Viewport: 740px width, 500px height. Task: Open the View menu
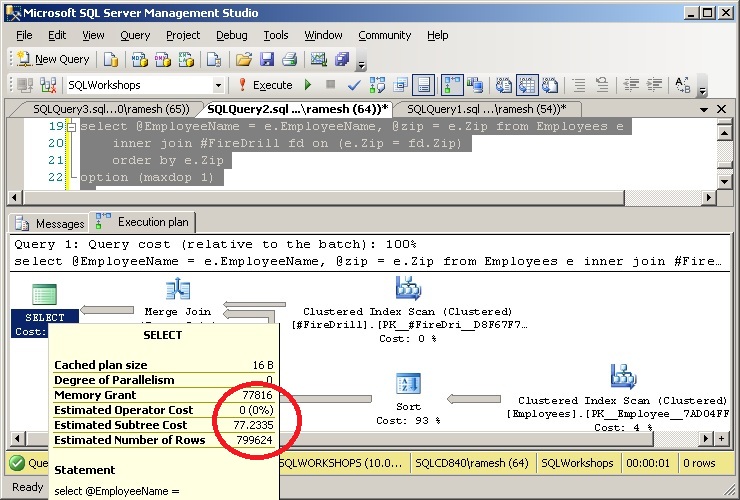[93, 35]
